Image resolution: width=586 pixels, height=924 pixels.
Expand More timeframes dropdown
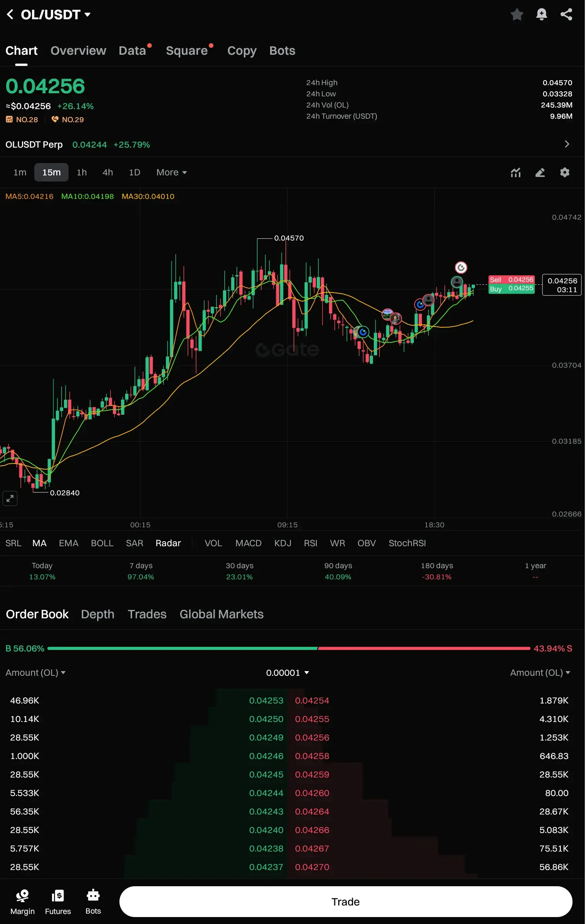pyautogui.click(x=171, y=172)
